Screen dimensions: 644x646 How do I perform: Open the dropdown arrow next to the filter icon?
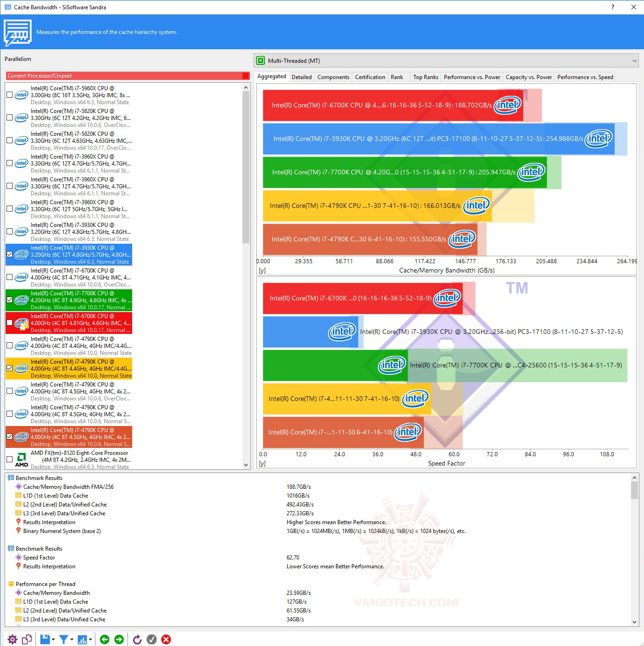point(72,639)
